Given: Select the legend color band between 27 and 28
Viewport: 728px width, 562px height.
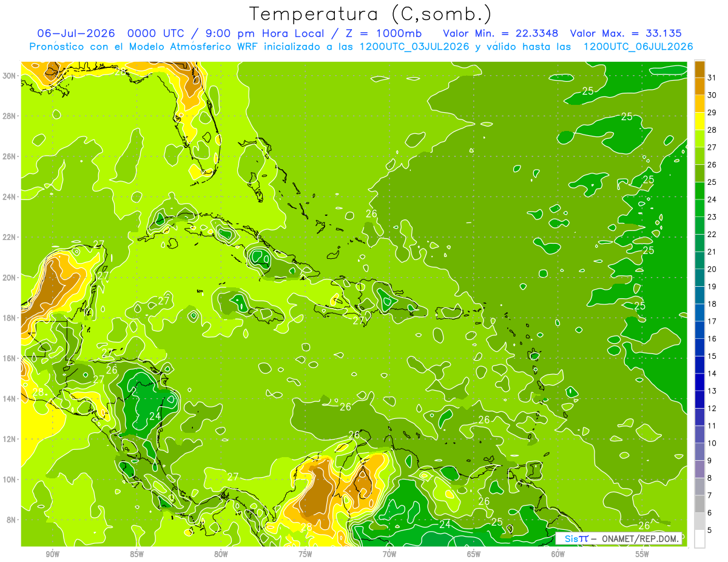Looking at the screenshot, I should click(x=699, y=138).
